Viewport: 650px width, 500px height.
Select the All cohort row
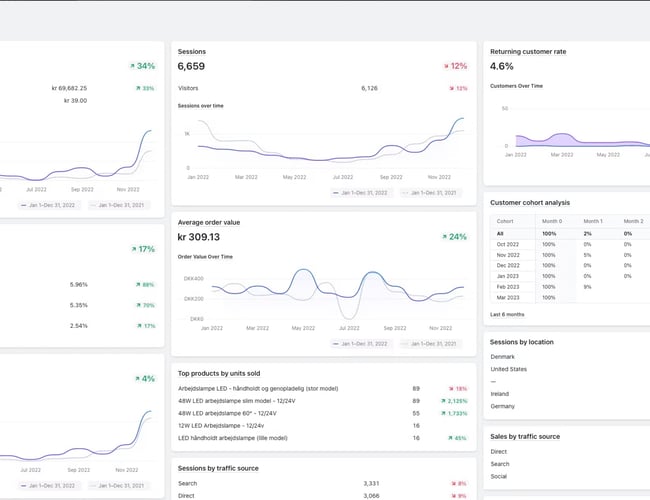pyautogui.click(x=570, y=234)
